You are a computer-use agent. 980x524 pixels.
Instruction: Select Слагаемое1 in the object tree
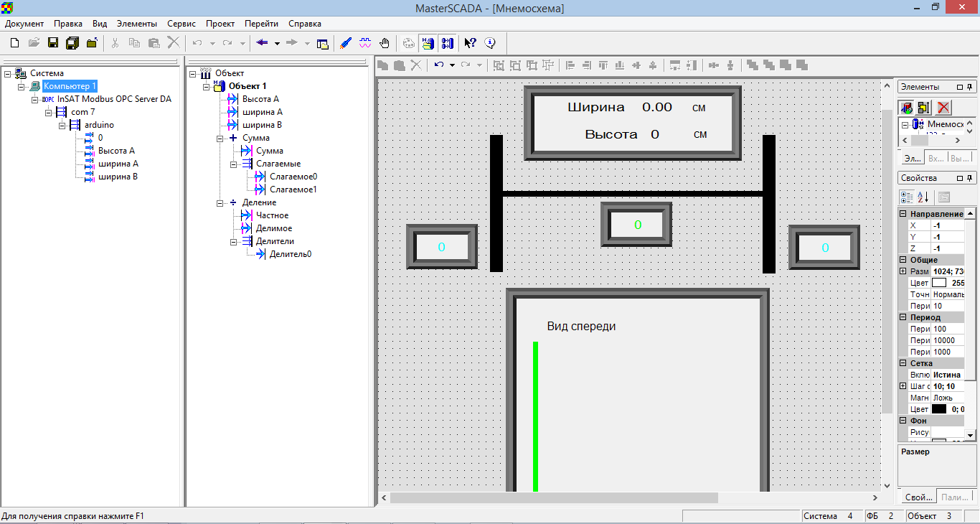[x=293, y=190]
